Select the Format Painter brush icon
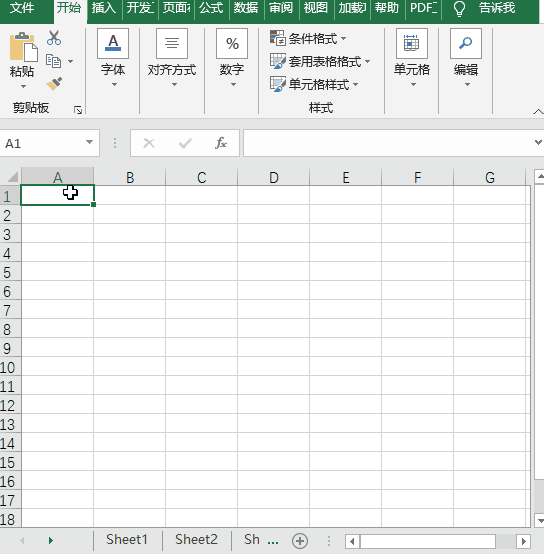This screenshot has height=554, width=544. 54,84
